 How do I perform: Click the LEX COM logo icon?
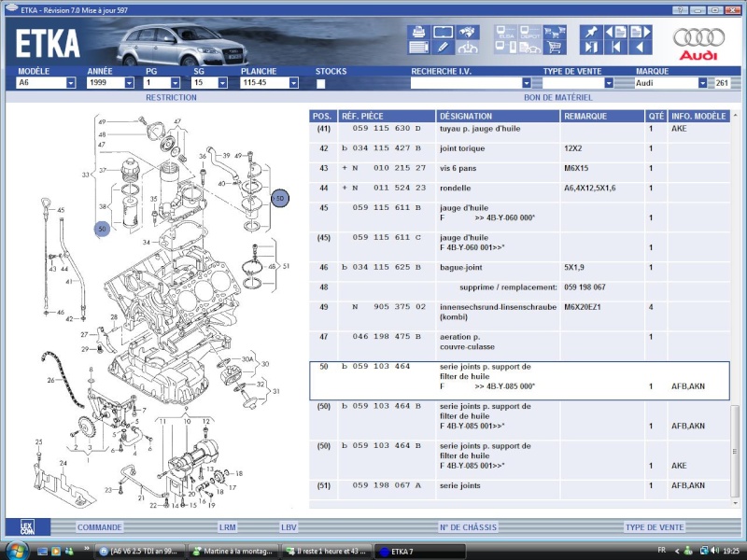click(x=27, y=527)
